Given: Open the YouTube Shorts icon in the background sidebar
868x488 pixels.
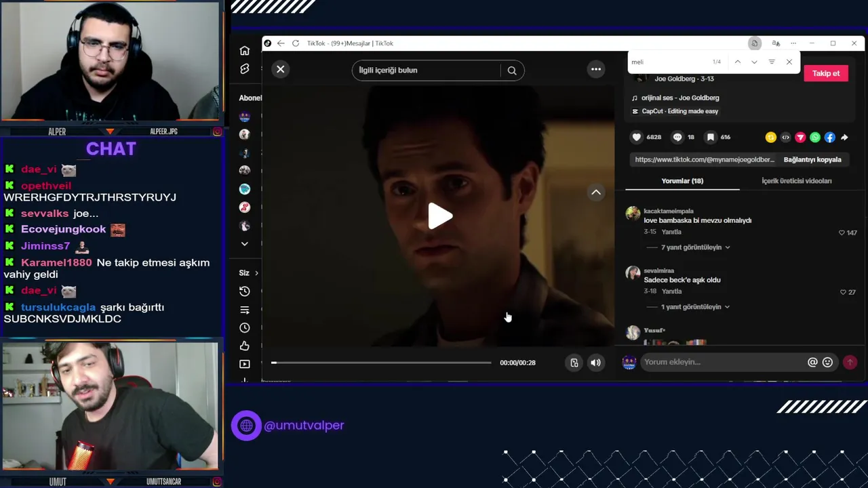Looking at the screenshot, I should coord(245,69).
